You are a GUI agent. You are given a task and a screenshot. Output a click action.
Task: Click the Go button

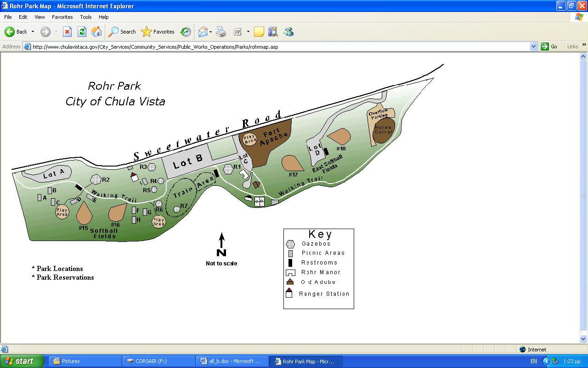coord(549,46)
